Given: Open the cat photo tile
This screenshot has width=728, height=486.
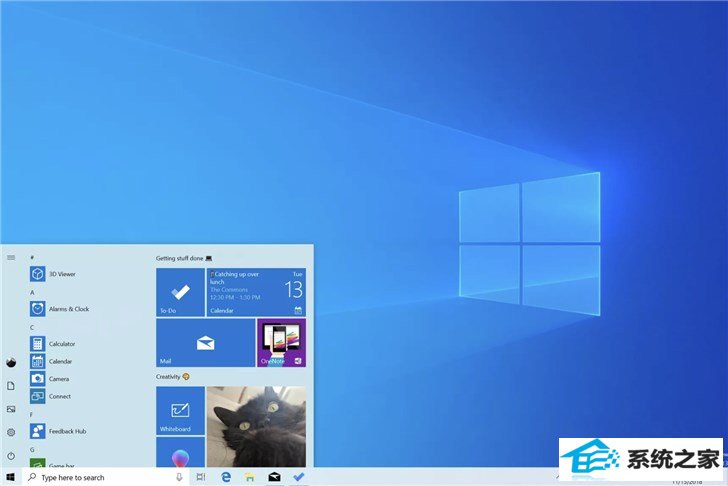Looking at the screenshot, I should tap(256, 427).
